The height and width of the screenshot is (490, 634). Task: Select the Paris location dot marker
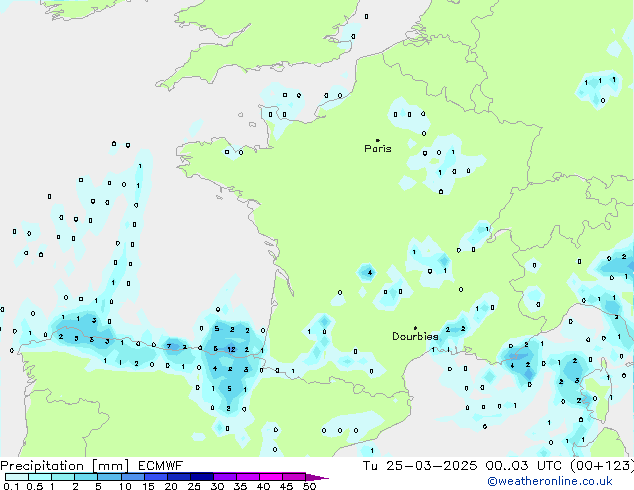tap(378, 140)
